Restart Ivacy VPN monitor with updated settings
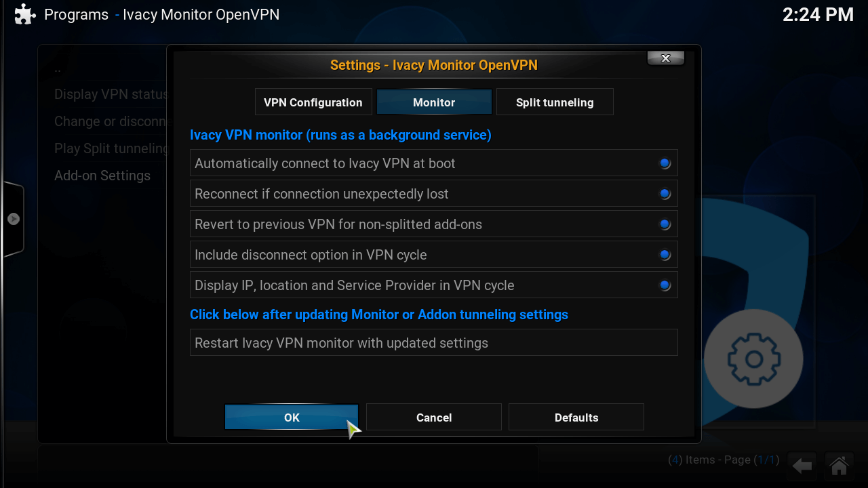The image size is (868, 488). [434, 343]
